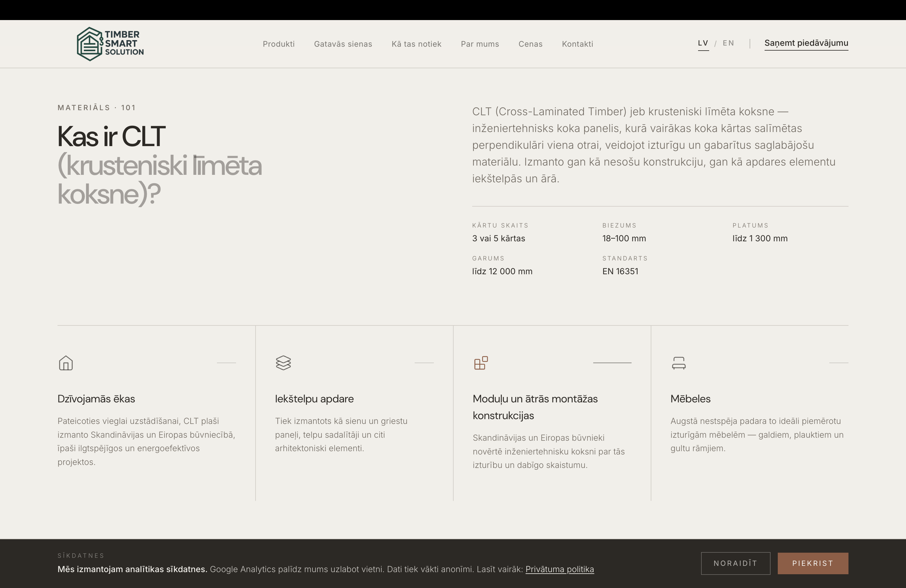Screen dimensions: 906x588
Task: Click the KĀRTU SKAITS label
Action: [x=500, y=225]
